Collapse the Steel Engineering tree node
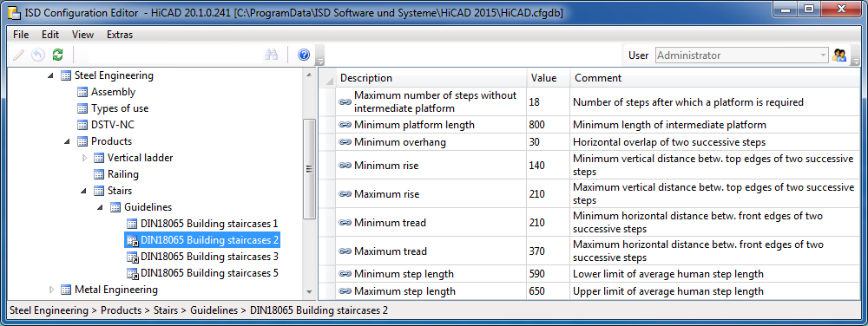 (52, 76)
